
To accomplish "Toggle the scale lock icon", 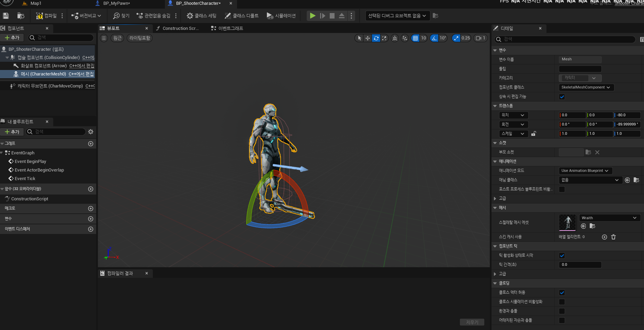I will [533, 134].
